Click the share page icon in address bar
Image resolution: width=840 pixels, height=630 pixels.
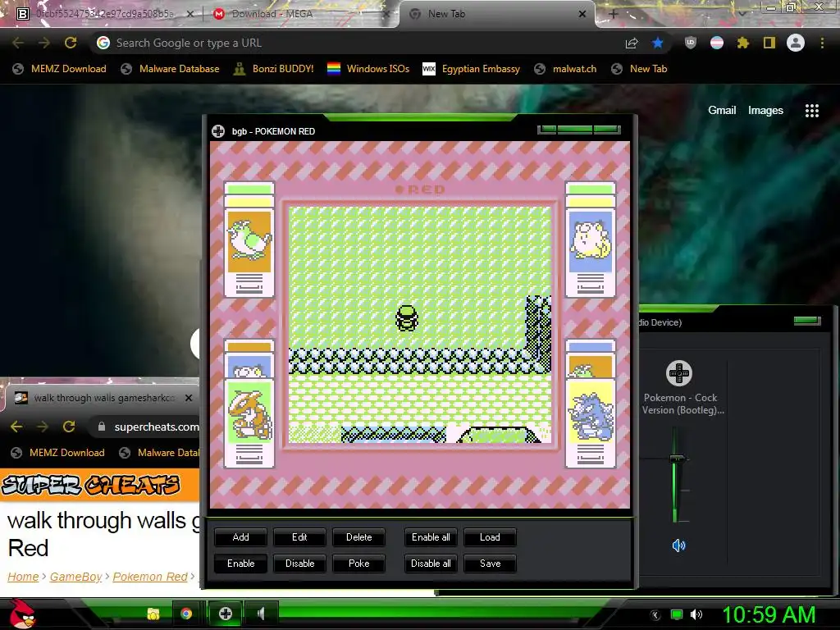point(632,43)
